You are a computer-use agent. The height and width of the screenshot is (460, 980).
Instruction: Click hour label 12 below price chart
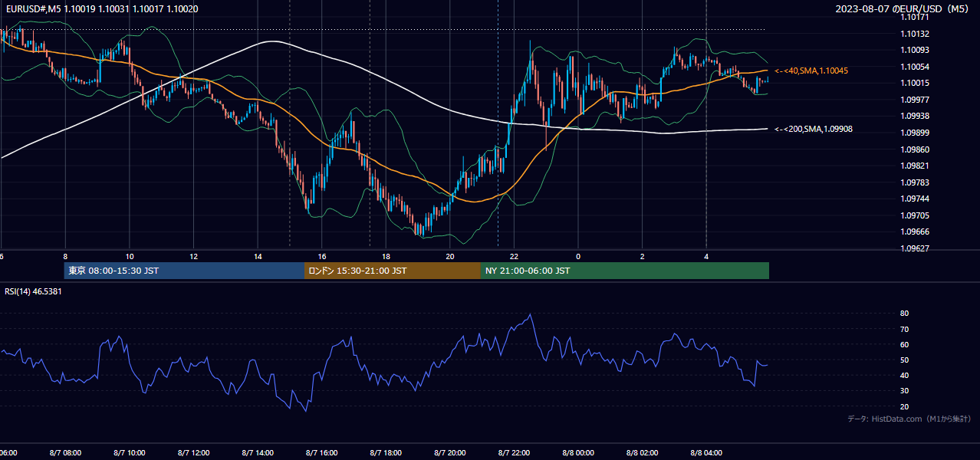193,257
